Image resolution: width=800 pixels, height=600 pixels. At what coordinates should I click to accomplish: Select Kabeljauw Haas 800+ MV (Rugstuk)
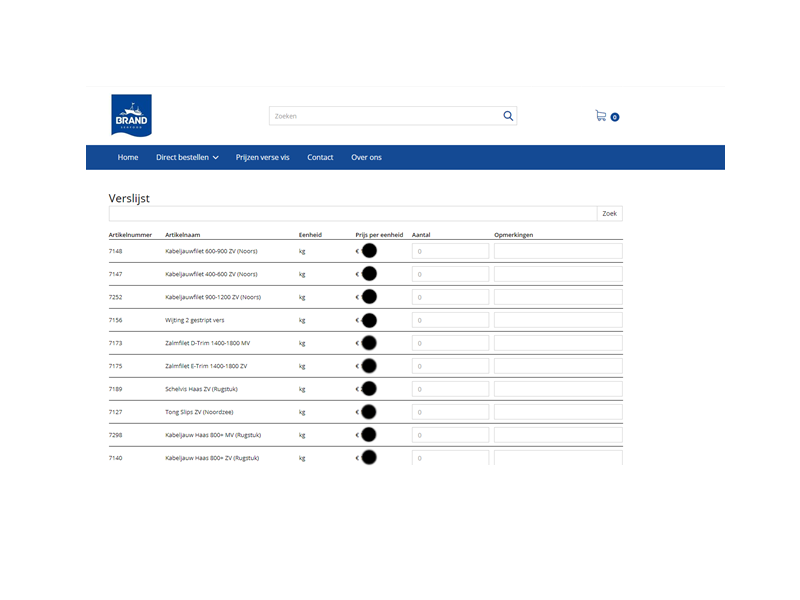click(x=213, y=435)
